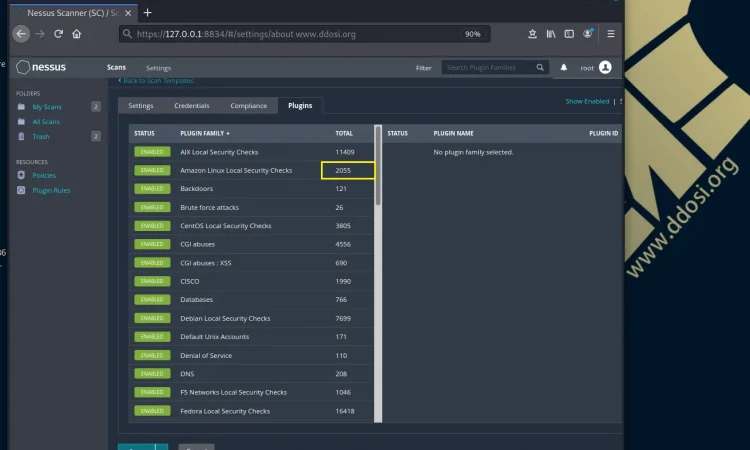This screenshot has width=750, height=450.
Task: Open the Settings top menu
Action: click(158, 68)
